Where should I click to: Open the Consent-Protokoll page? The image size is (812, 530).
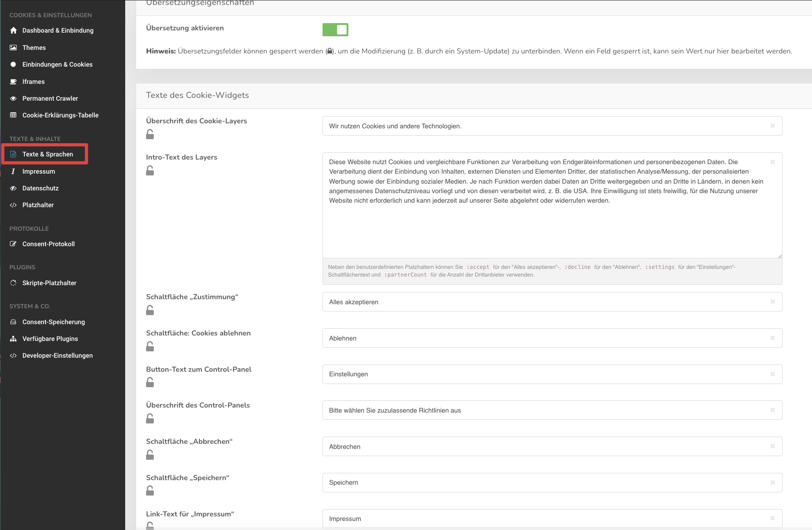pyautogui.click(x=49, y=244)
